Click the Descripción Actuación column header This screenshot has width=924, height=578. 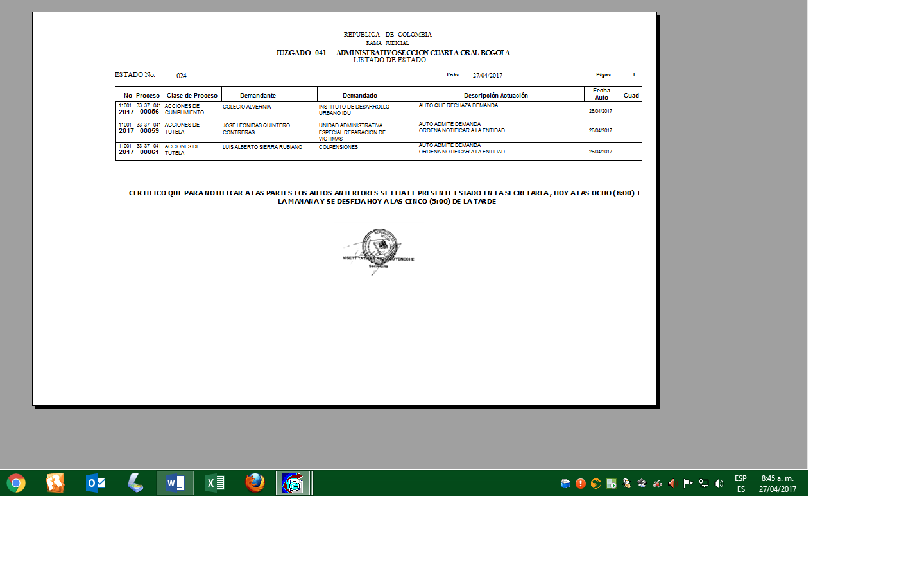pos(495,95)
